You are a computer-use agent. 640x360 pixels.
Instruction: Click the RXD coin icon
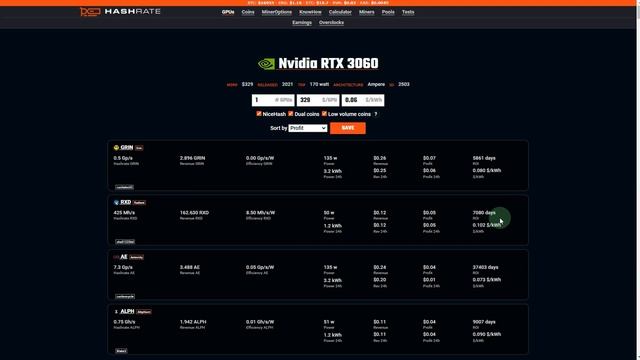coord(116,202)
